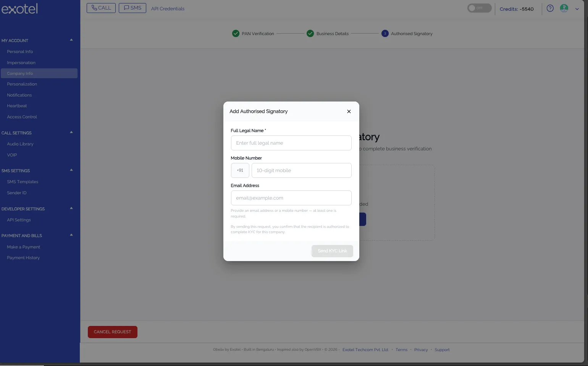Image resolution: width=588 pixels, height=366 pixels.
Task: Click the Credits: -5540 balance
Action: pos(517,9)
